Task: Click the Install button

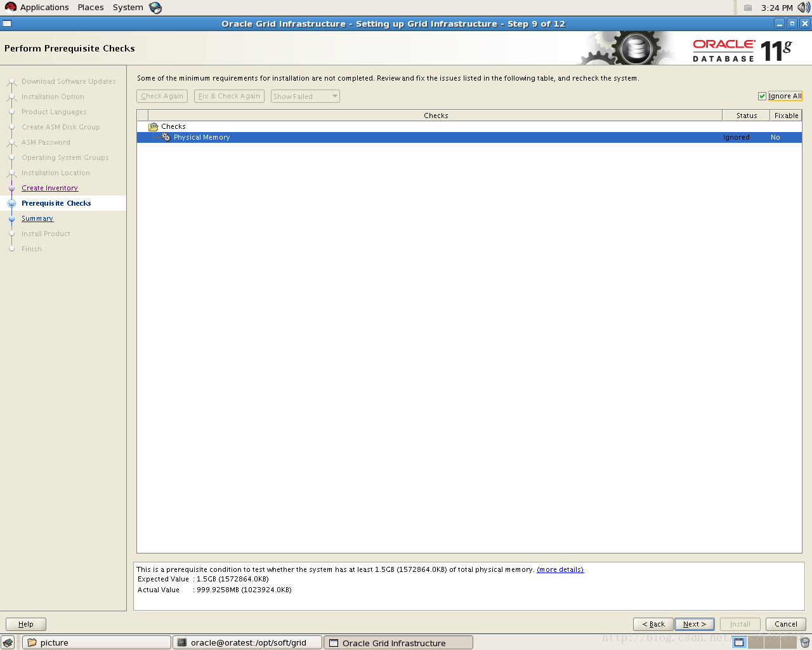Action: click(x=740, y=624)
